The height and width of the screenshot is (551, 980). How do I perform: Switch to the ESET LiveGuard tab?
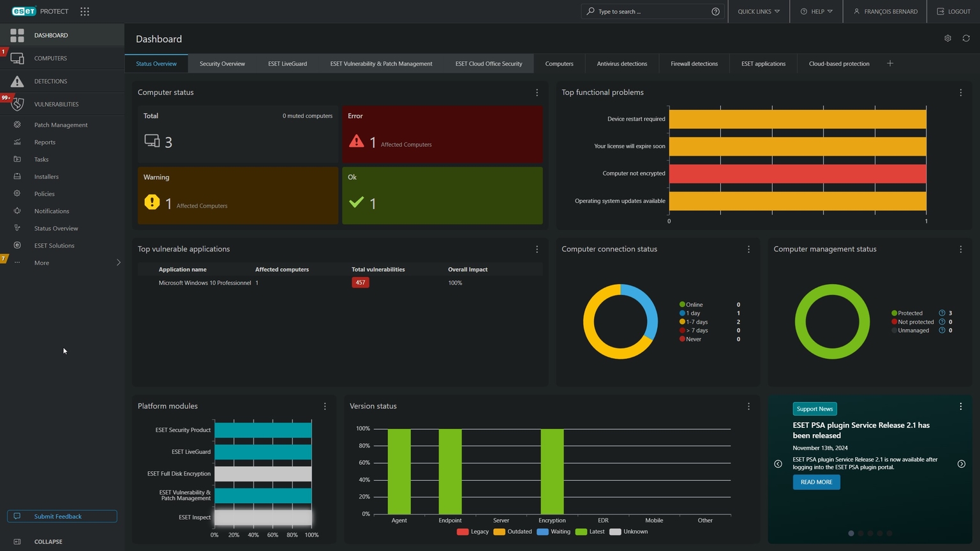[288, 64]
